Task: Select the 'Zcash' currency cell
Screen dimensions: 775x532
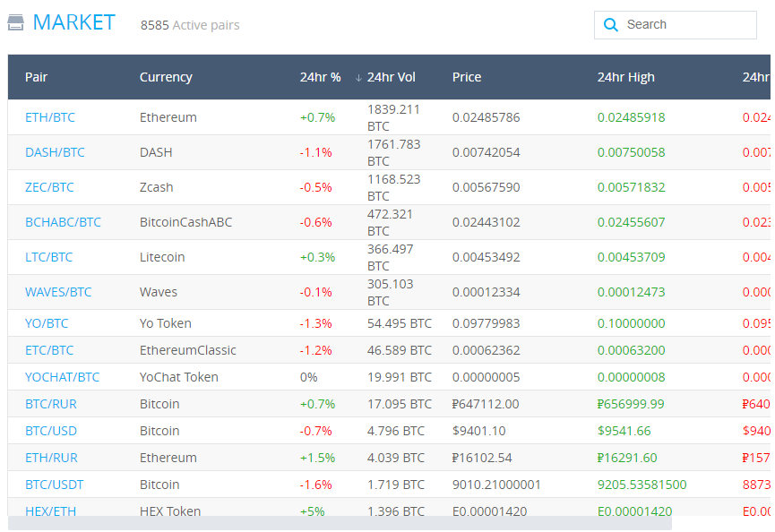Action: click(x=156, y=187)
